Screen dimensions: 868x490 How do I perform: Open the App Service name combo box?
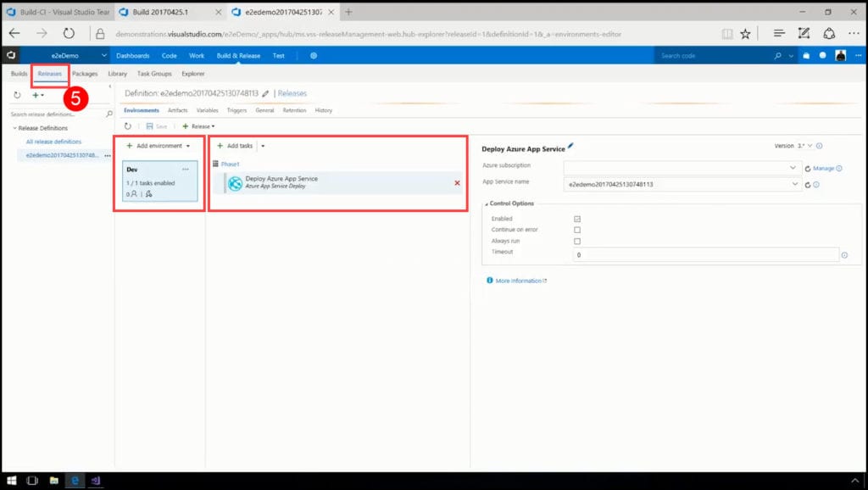pyautogui.click(x=682, y=184)
